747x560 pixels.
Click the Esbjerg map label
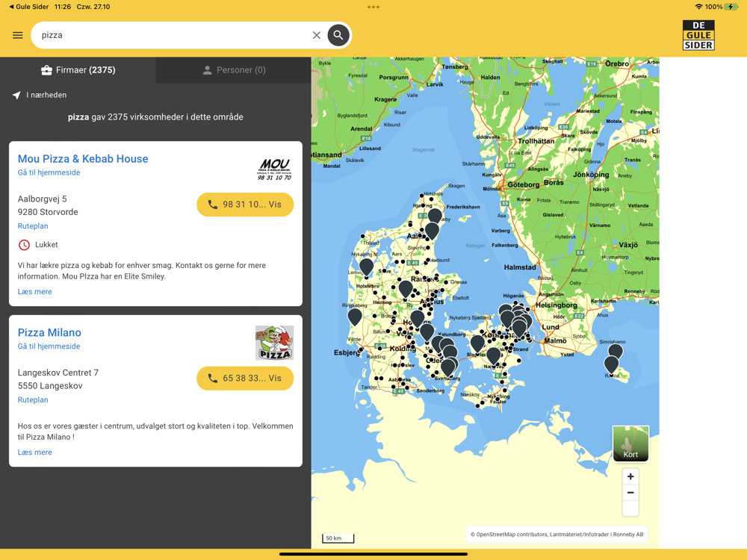pyautogui.click(x=347, y=353)
